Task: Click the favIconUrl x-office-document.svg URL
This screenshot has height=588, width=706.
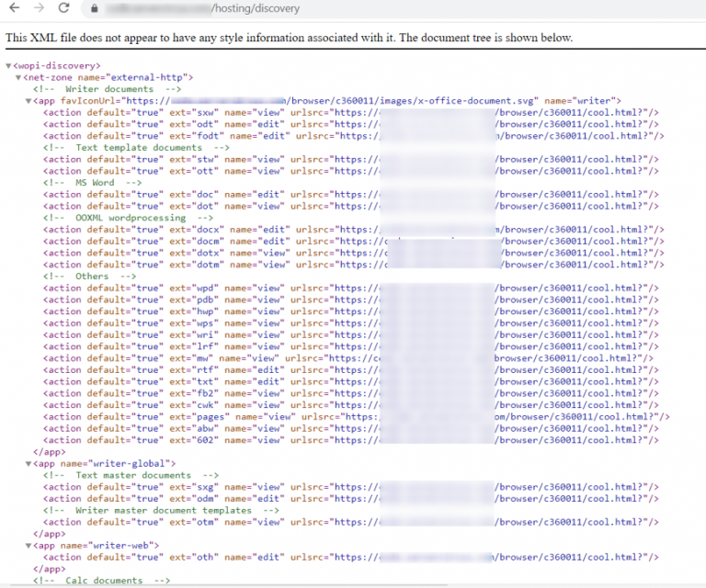Action: click(x=330, y=101)
